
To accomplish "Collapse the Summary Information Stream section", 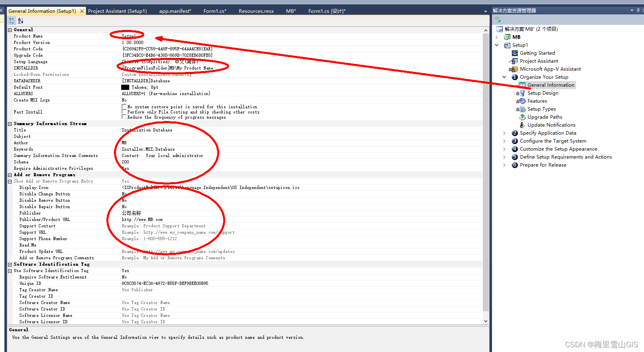I will tap(10, 124).
